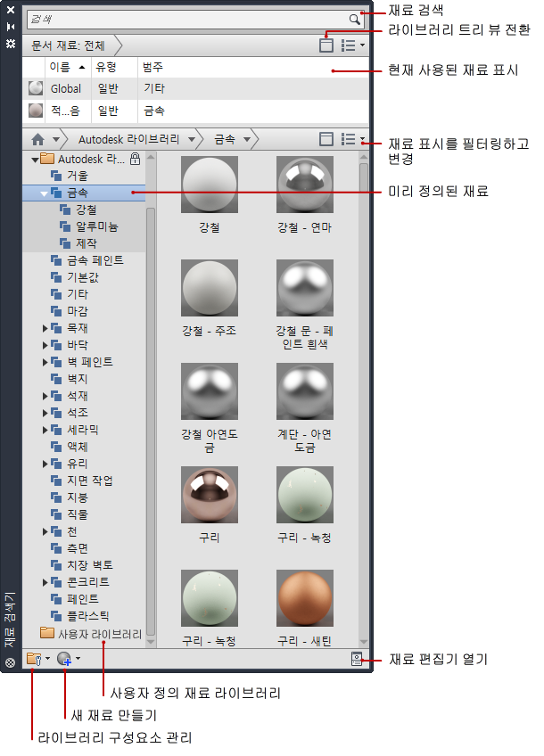Select the 기본값 category
The image size is (544, 756).
click(82, 277)
